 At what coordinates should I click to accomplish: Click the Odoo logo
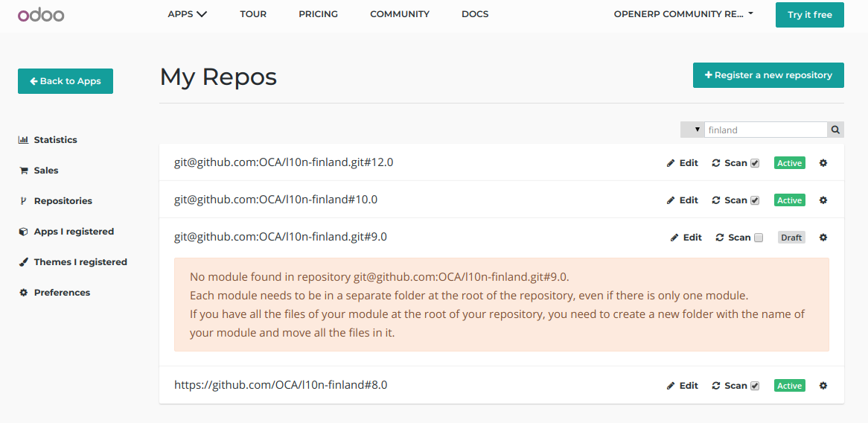[x=41, y=14]
